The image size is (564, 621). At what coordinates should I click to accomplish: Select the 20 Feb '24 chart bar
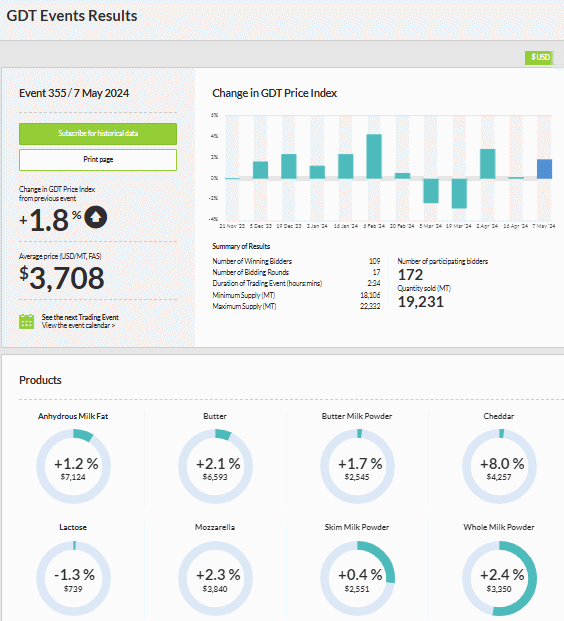[402, 176]
